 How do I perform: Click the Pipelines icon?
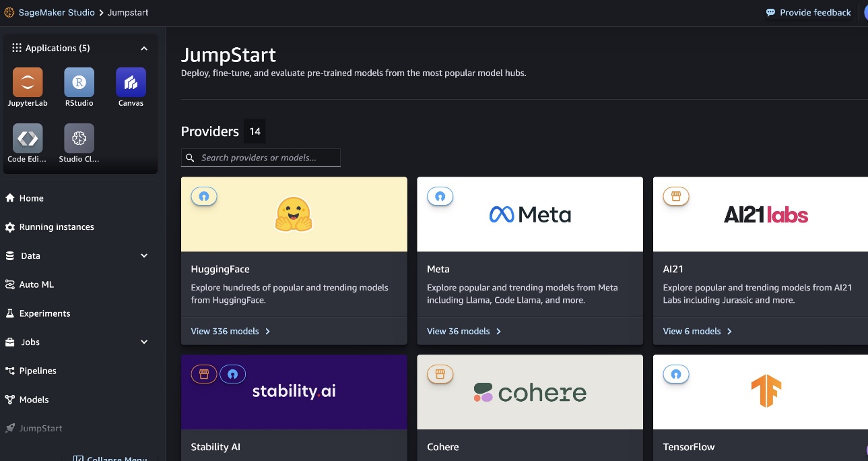pos(9,371)
